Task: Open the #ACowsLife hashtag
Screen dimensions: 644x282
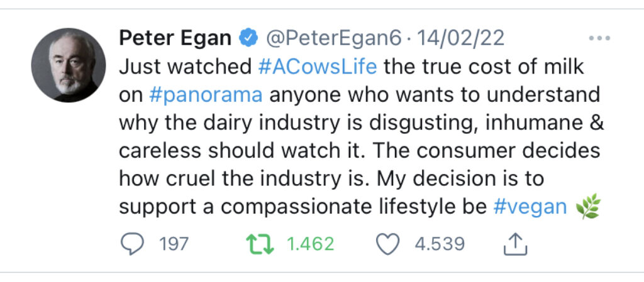Action: coord(318,67)
